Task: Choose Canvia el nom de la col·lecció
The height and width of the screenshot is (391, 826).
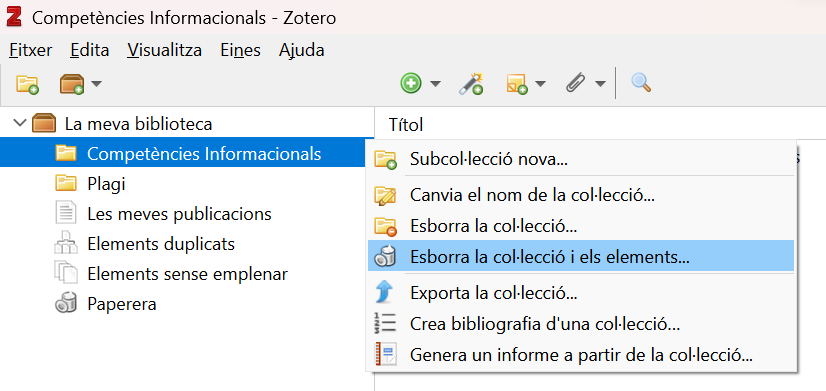Action: 581,196
